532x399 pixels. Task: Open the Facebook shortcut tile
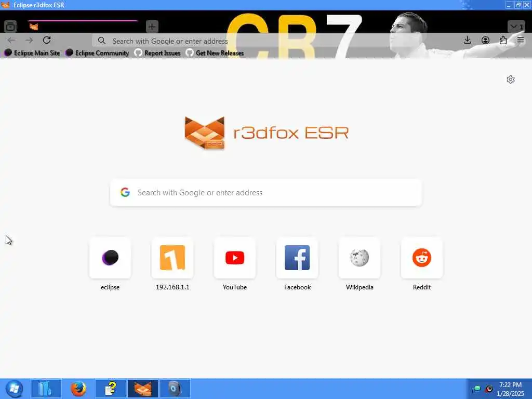point(297,258)
